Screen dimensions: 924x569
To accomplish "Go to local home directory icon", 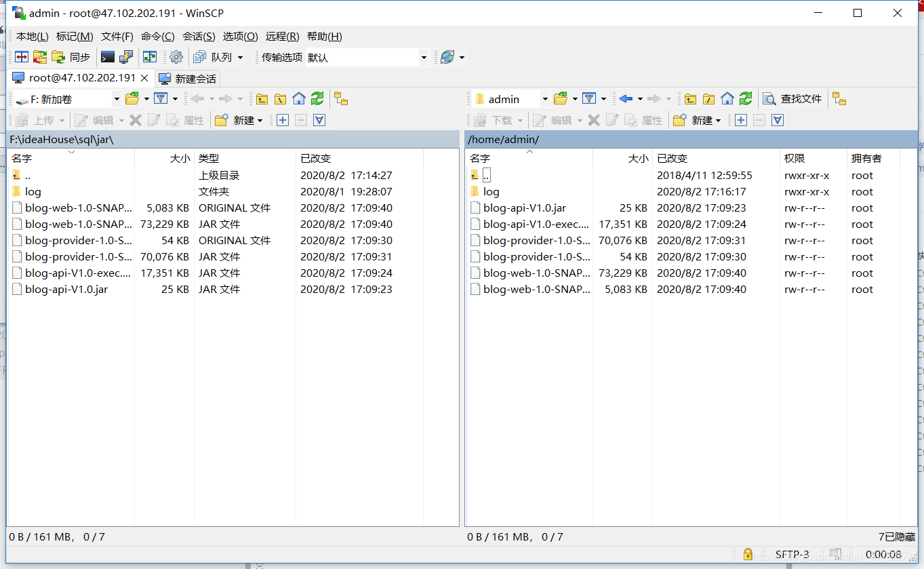I will [299, 99].
